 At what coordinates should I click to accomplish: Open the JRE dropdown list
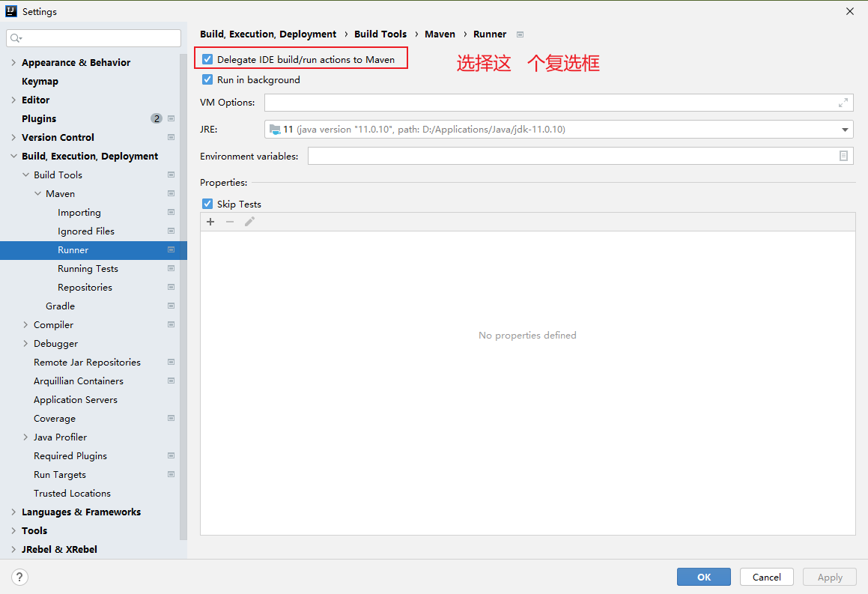click(x=845, y=130)
